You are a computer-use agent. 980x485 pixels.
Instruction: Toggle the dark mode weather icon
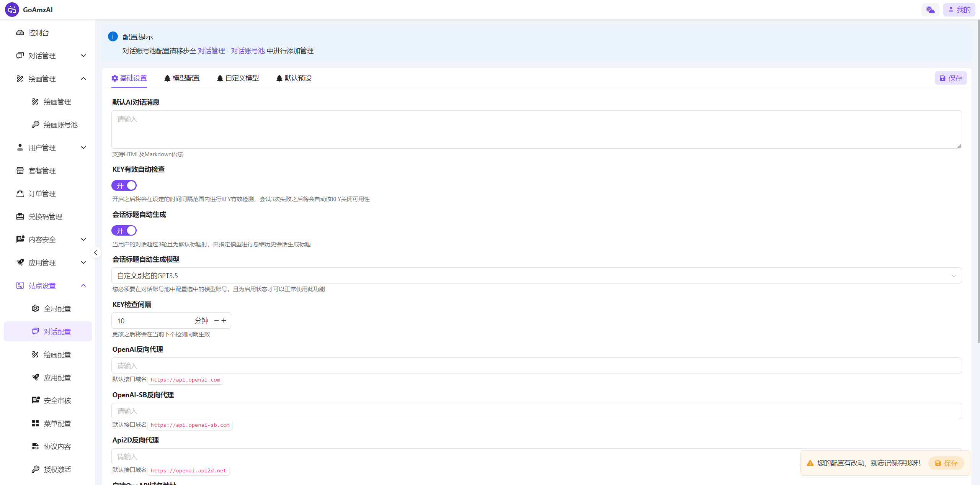[x=930, y=10]
